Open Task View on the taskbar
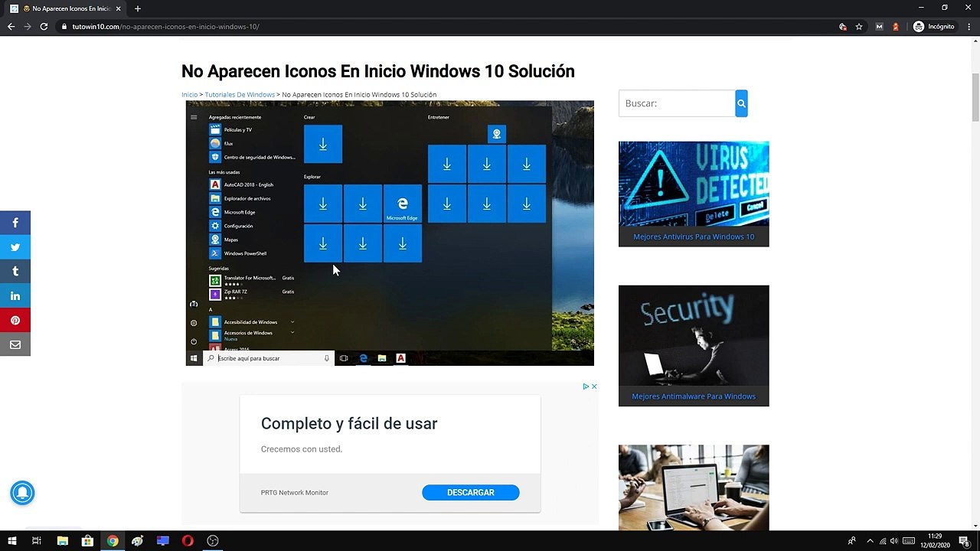980x551 pixels. tap(36, 541)
